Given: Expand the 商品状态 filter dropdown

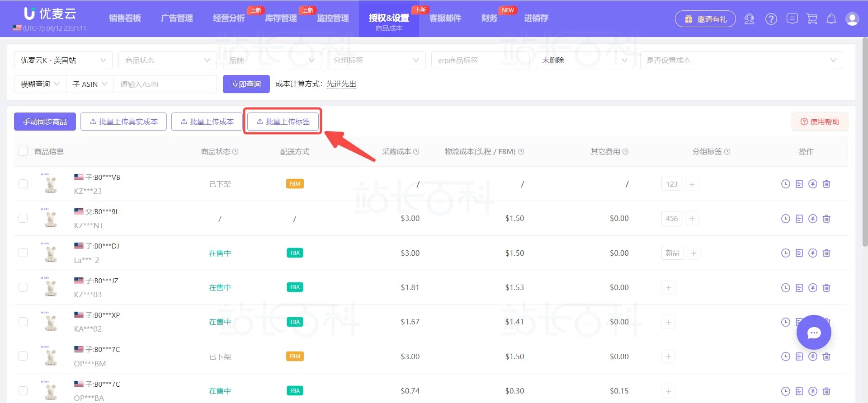Looking at the screenshot, I should (167, 60).
